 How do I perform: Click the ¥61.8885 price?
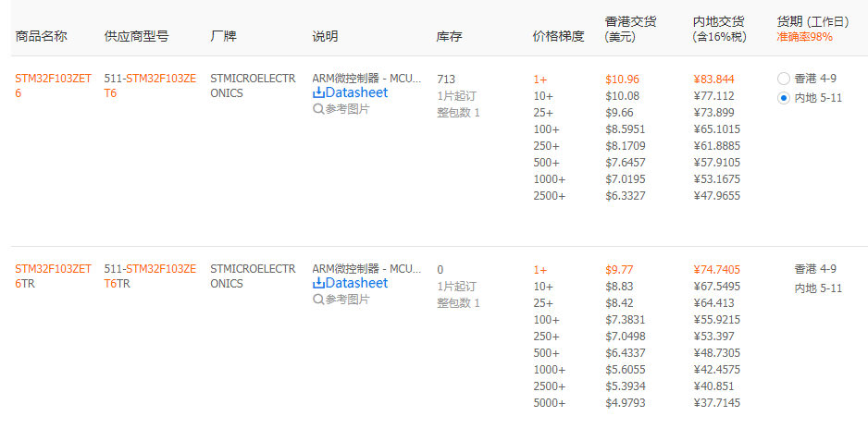pyautogui.click(x=717, y=145)
